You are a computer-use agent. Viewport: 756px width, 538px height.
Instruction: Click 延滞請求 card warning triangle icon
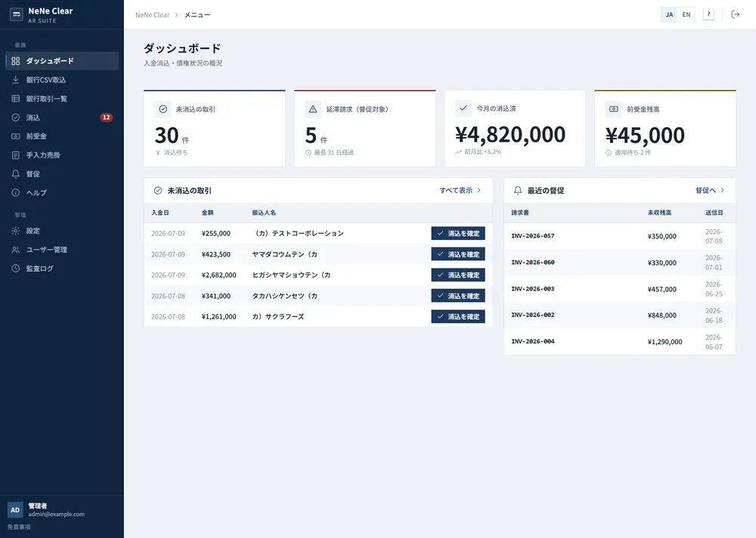314,109
